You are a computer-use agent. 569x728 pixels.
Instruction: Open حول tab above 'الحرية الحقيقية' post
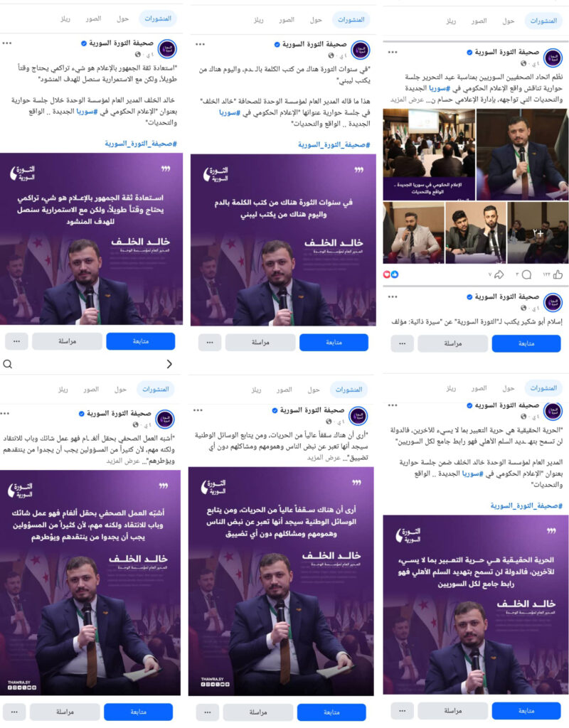[508, 387]
